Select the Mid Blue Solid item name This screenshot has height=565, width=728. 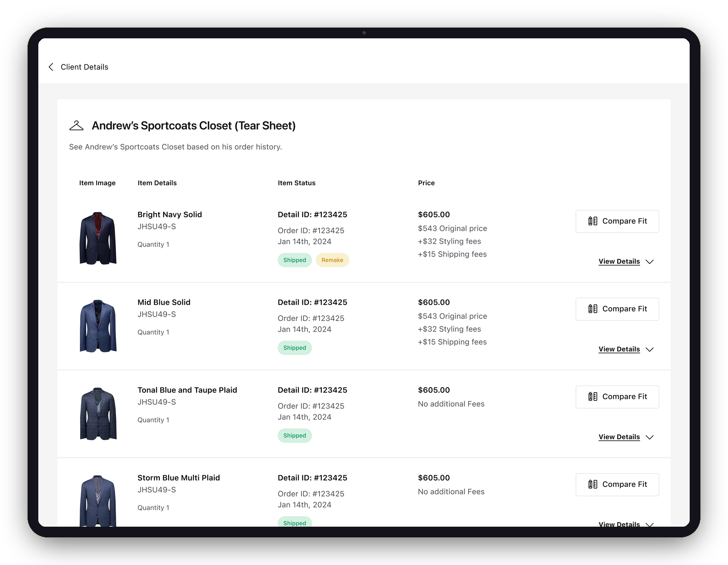pyautogui.click(x=164, y=302)
